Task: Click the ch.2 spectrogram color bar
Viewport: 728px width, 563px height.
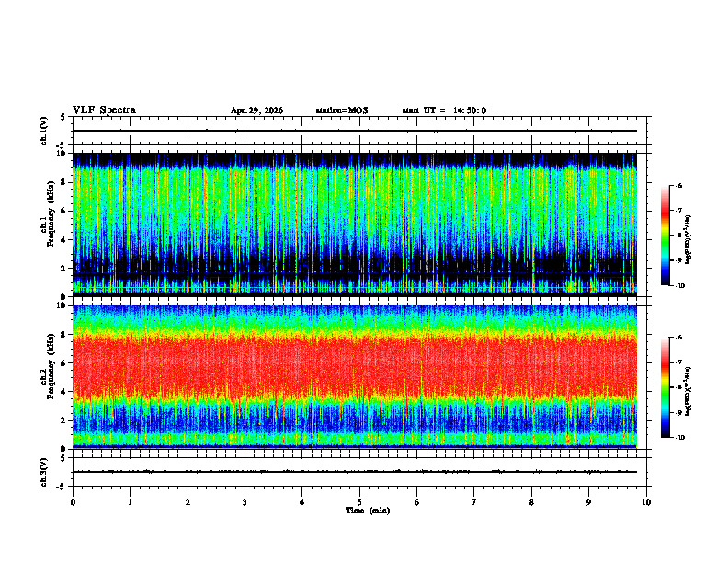Action: click(x=665, y=387)
